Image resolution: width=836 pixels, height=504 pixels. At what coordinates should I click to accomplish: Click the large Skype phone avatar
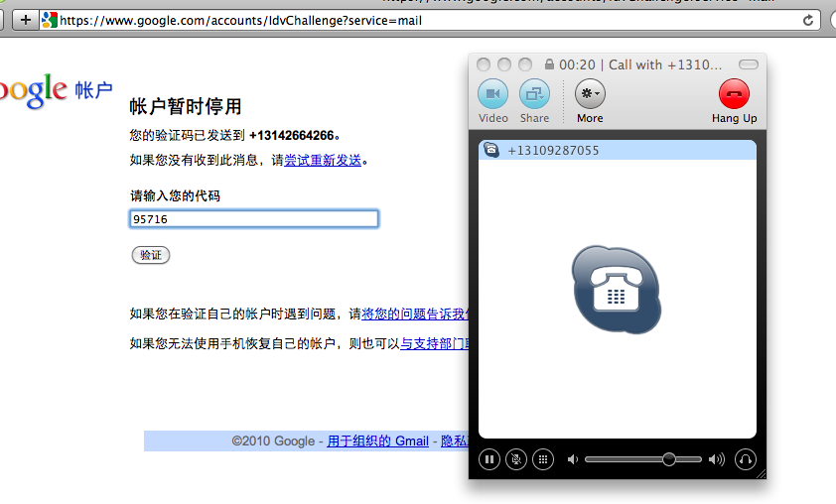[617, 290]
